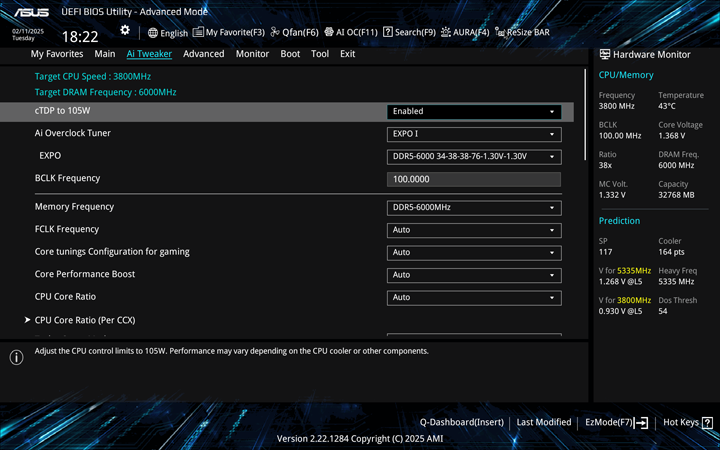Screen dimensions: 720x450
Task: Open My Favorite (F3) list
Action: [x=229, y=32]
